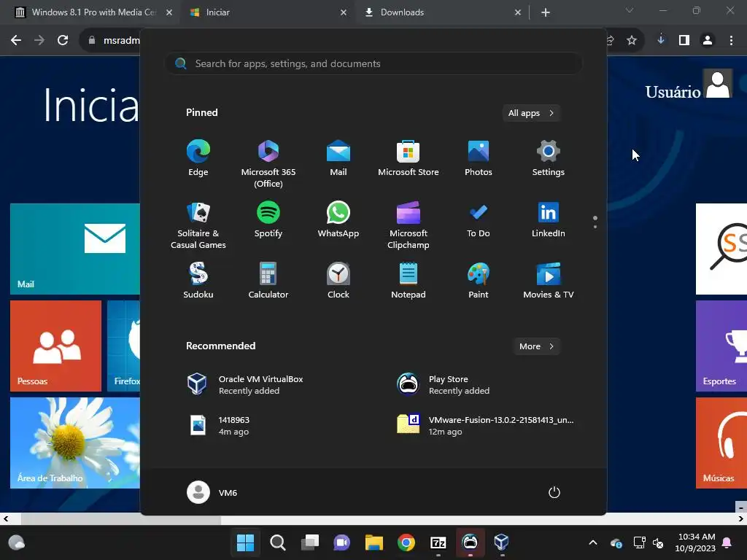The height and width of the screenshot is (560, 747).
Task: Open Chrome downloads indicator
Action: 661,40
